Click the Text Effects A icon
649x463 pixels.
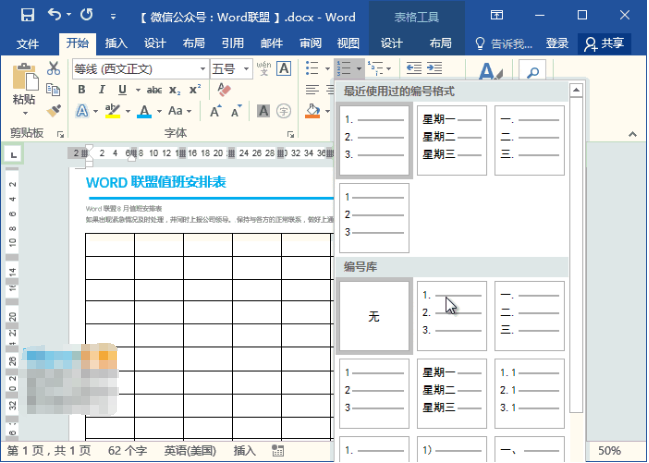coord(82,111)
